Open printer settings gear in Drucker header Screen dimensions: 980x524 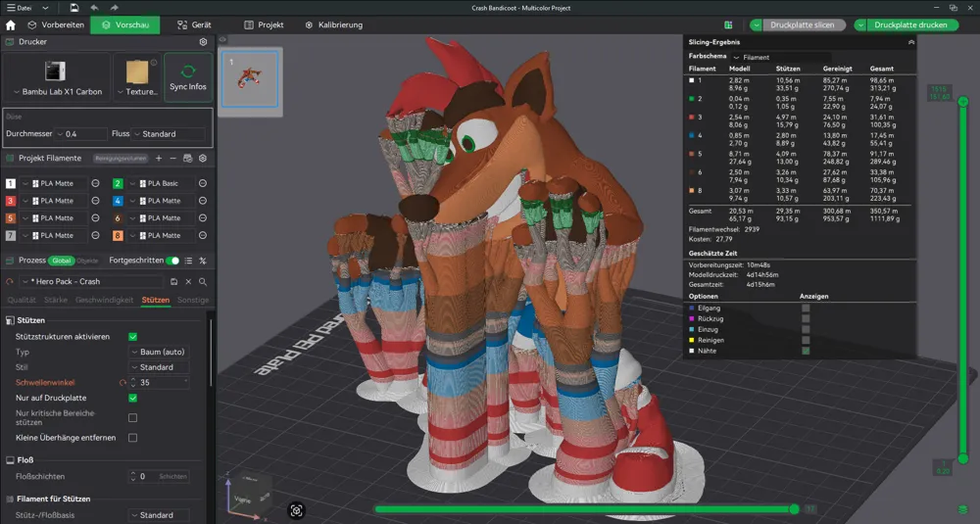pos(203,42)
